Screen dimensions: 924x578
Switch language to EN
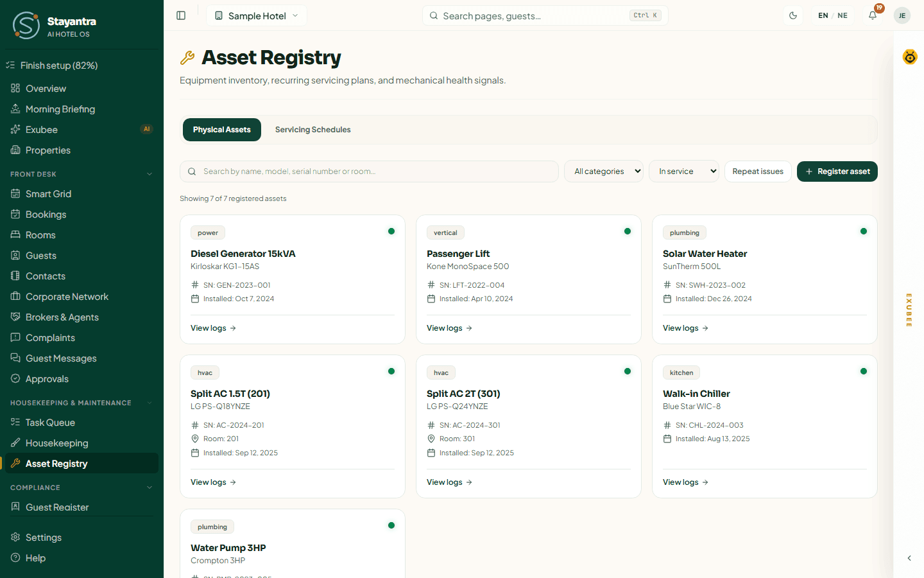pos(823,15)
